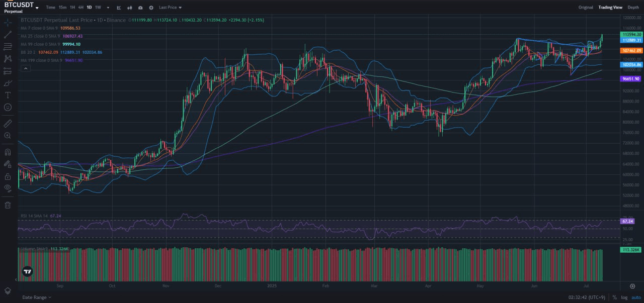644x303 pixels.
Task: Click the 67.24 RSI value label
Action: click(627, 221)
